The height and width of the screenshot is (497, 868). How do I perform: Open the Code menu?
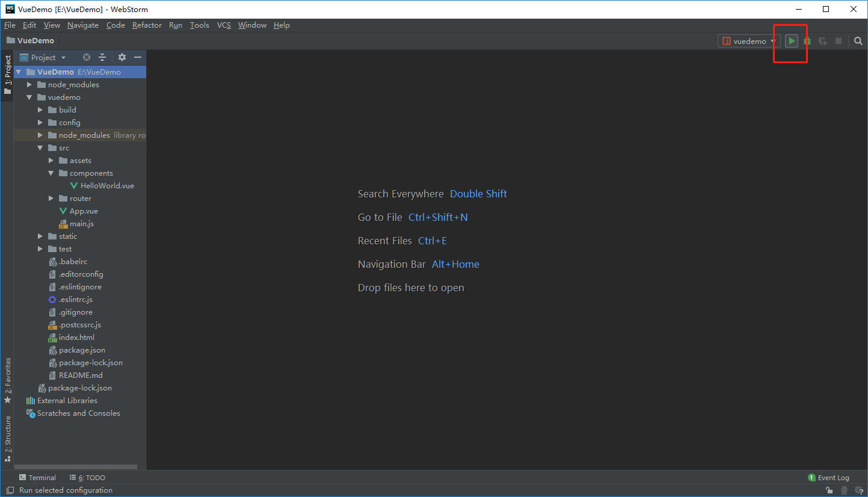[x=115, y=25]
